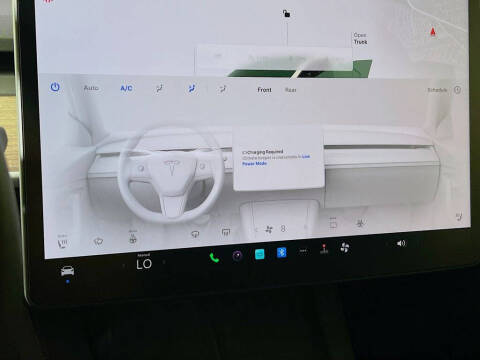Toggle the air recirculation icon
The width and height of the screenshot is (480, 360).
click(x=333, y=223)
